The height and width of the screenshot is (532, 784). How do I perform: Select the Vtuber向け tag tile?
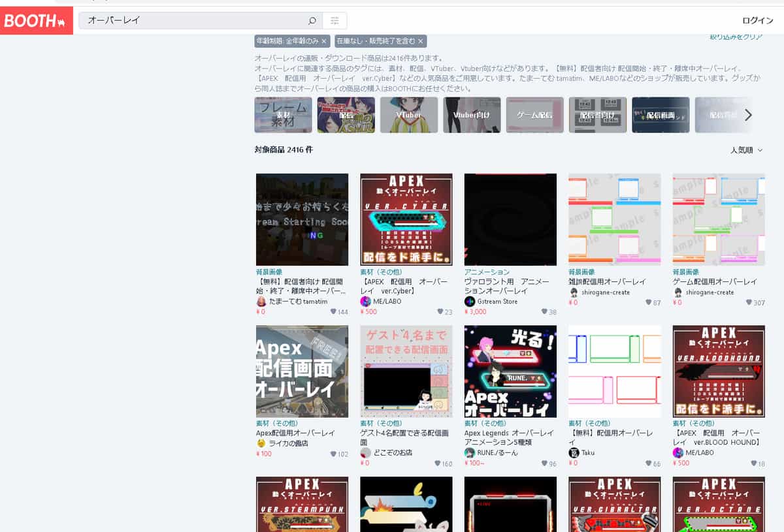[x=472, y=115]
